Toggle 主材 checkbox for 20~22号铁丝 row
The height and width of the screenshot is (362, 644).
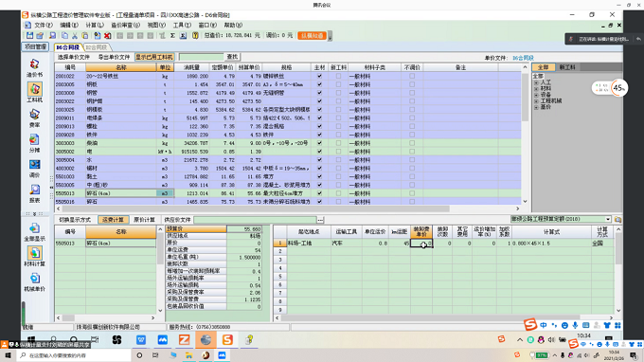(x=319, y=76)
